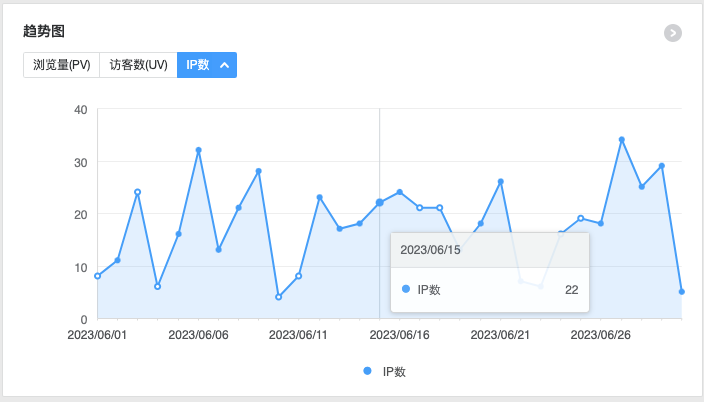This screenshot has height=402, width=704.
Task: Click the 2023/06/15 date header in the tooltip
Action: pyautogui.click(x=431, y=249)
